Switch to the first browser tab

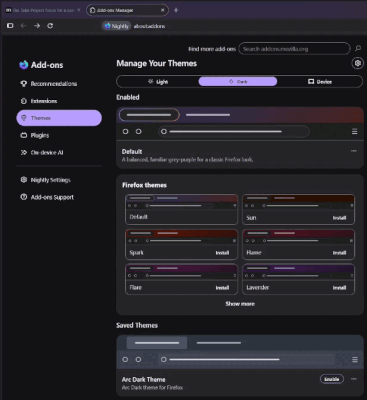pyautogui.click(x=43, y=10)
